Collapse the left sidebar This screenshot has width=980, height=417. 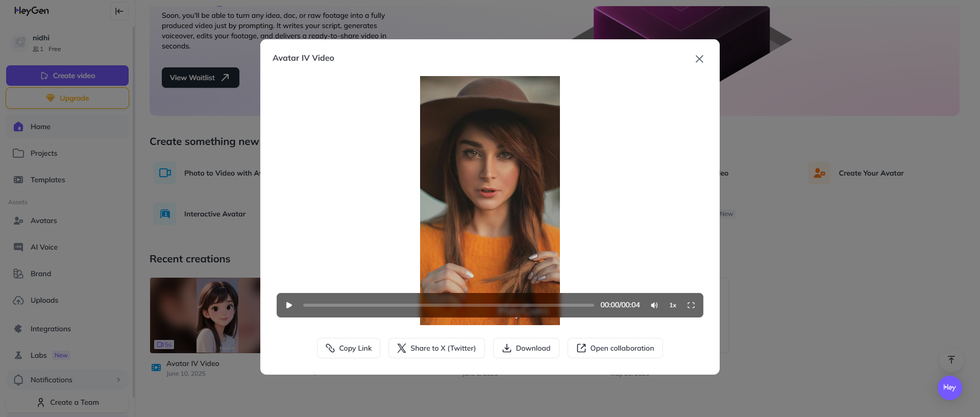pos(119,11)
